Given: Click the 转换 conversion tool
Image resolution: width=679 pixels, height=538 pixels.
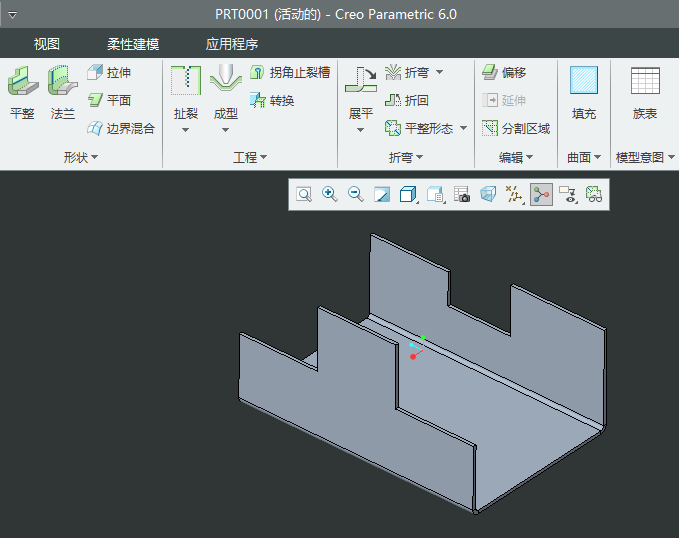Looking at the screenshot, I should pos(272,100).
